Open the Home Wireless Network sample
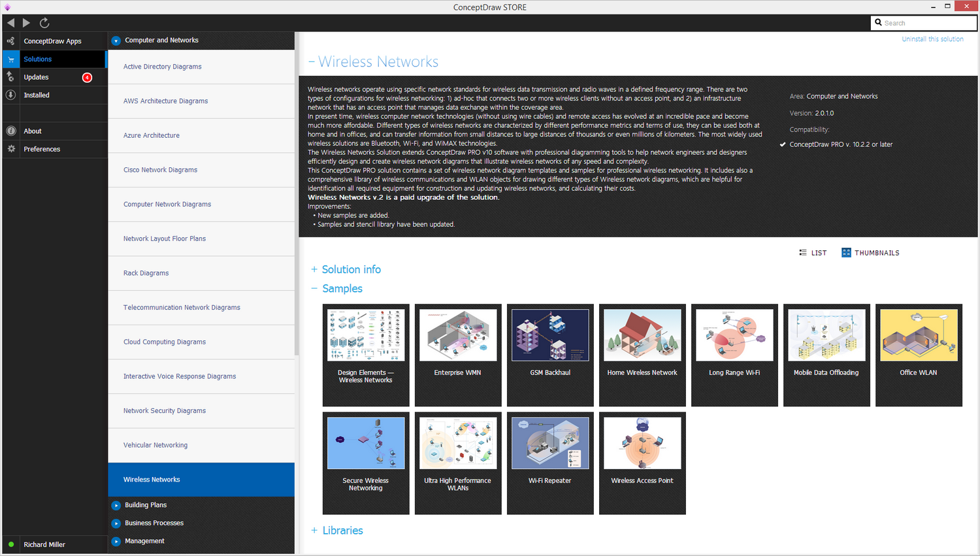Screen dimensions: 980x556 [642, 355]
